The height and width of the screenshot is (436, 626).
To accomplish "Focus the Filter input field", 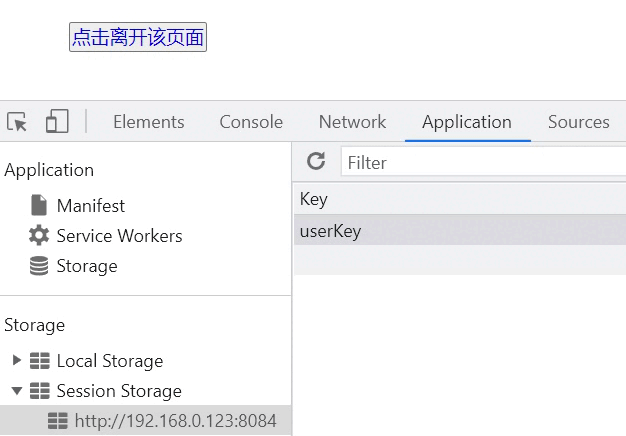I will pyautogui.click(x=483, y=161).
